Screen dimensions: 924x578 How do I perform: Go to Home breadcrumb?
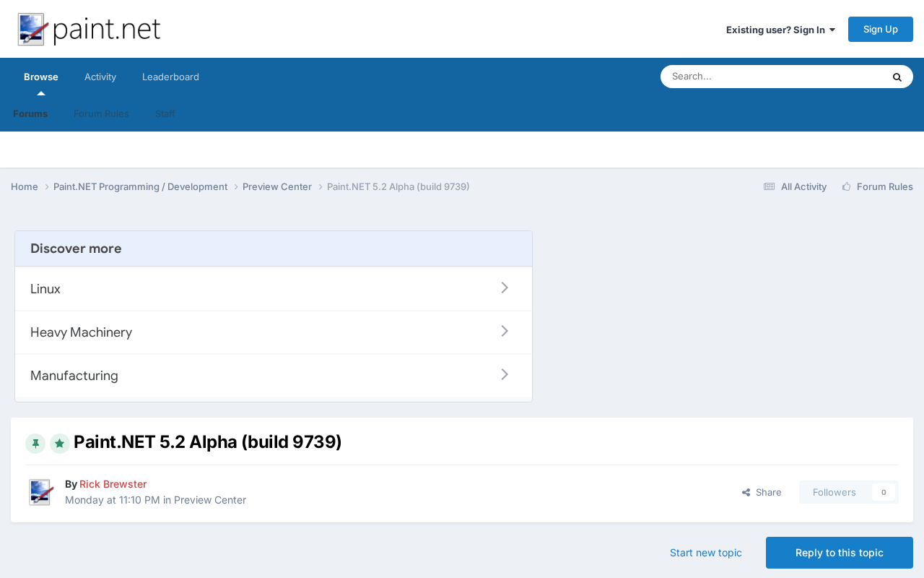(x=25, y=186)
